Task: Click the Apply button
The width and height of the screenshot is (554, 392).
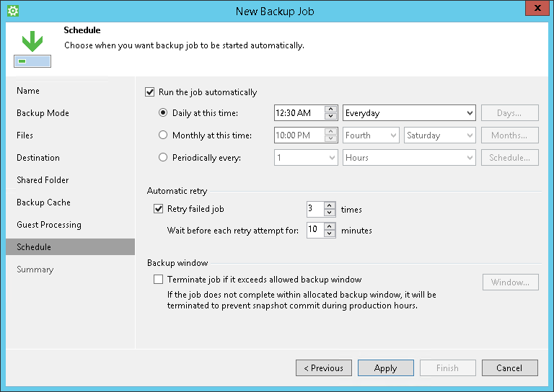Action: [x=386, y=368]
